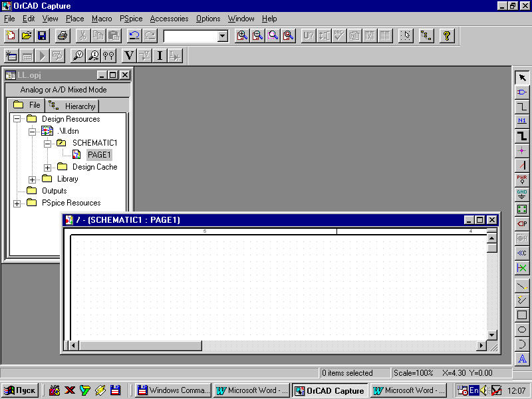Open the Accessories menu
This screenshot has height=399, width=532.
click(169, 19)
